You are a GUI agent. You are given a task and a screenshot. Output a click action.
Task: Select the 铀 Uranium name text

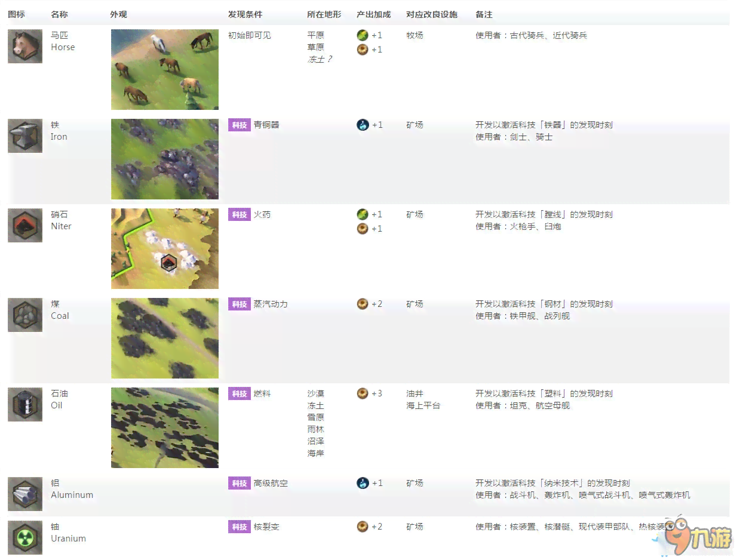click(x=68, y=533)
